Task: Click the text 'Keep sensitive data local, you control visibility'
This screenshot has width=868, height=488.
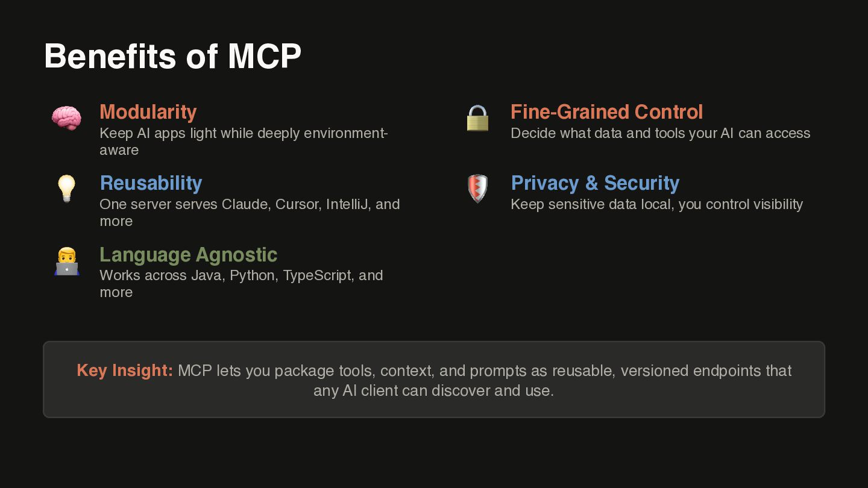Action: click(x=656, y=204)
